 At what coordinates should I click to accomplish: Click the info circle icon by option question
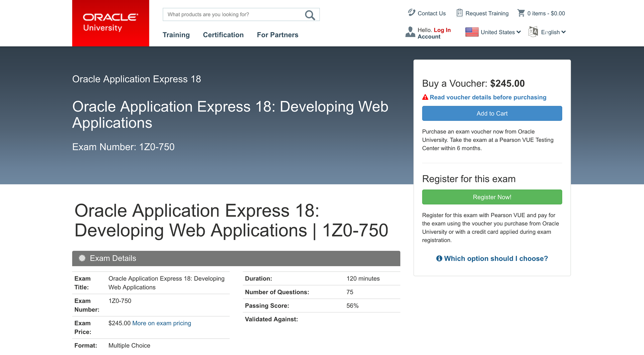coord(439,258)
